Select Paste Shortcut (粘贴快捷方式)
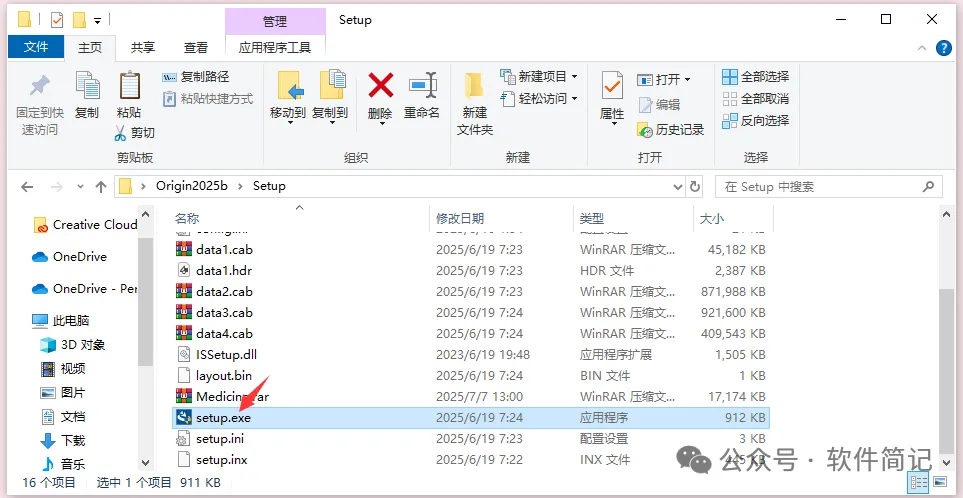Viewport: 963px width, 498px height. [208, 99]
